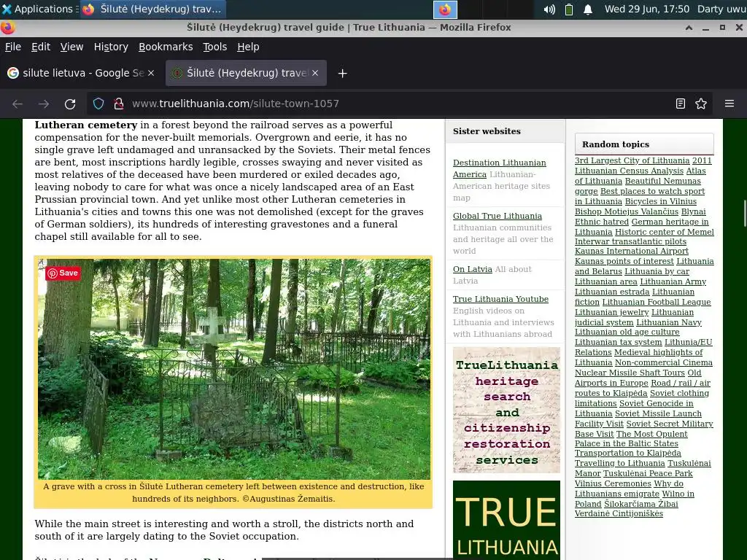The width and height of the screenshot is (747, 560).
Task: Switch to the silute lietuva Google tab
Action: pos(81,73)
